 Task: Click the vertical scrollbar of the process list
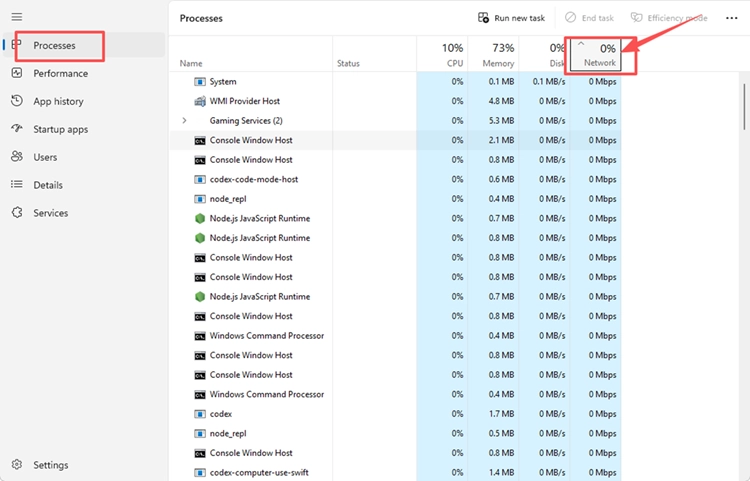(x=744, y=107)
